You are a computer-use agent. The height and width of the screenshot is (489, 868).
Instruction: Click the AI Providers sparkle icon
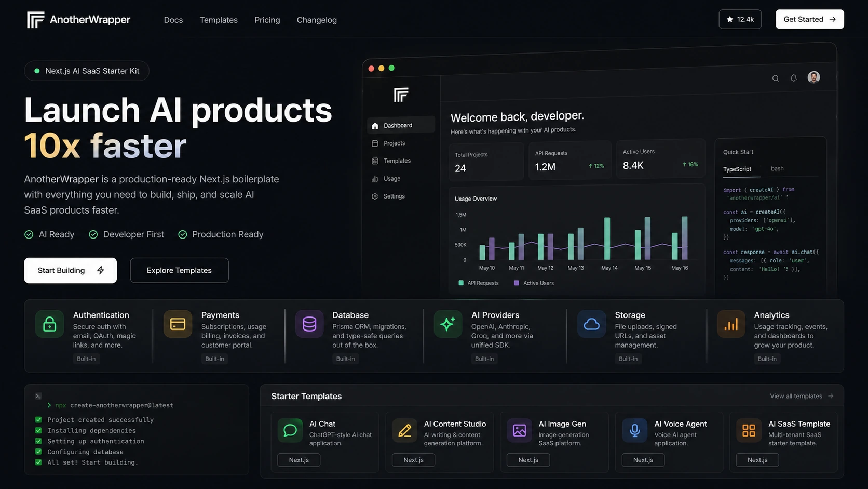(447, 324)
